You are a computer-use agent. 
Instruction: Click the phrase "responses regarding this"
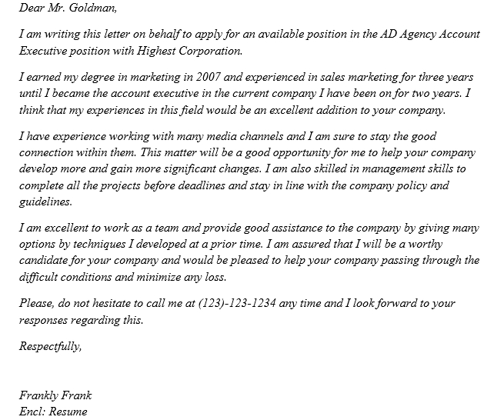[x=80, y=320]
